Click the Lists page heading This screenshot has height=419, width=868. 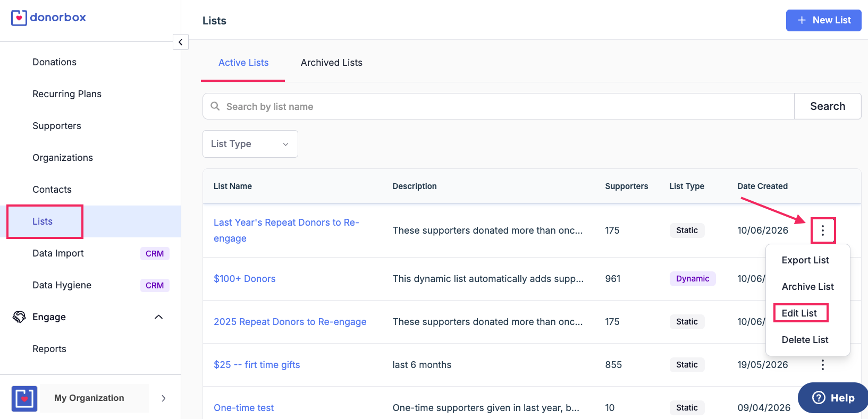214,21
